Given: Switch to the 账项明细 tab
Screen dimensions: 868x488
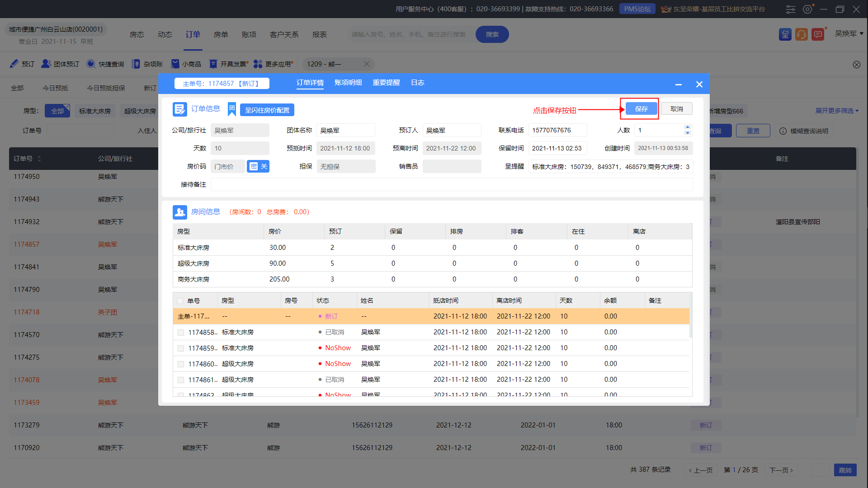Looking at the screenshot, I should pyautogui.click(x=348, y=83).
